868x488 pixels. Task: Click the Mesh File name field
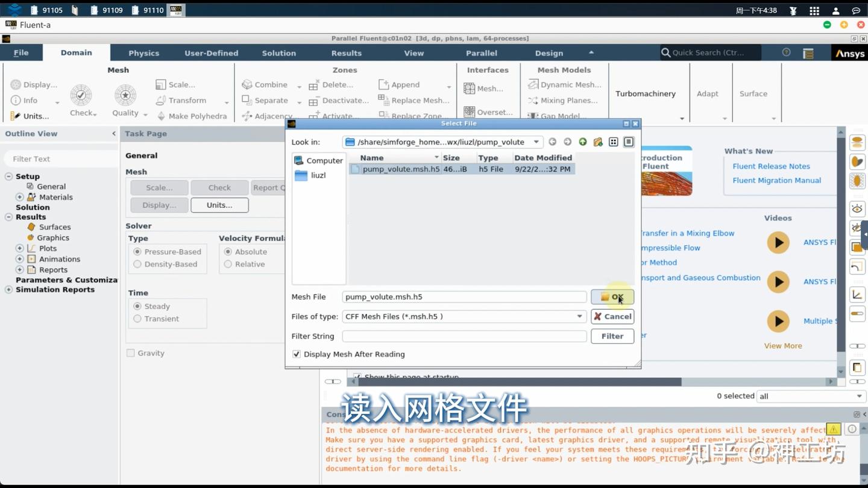click(x=464, y=297)
